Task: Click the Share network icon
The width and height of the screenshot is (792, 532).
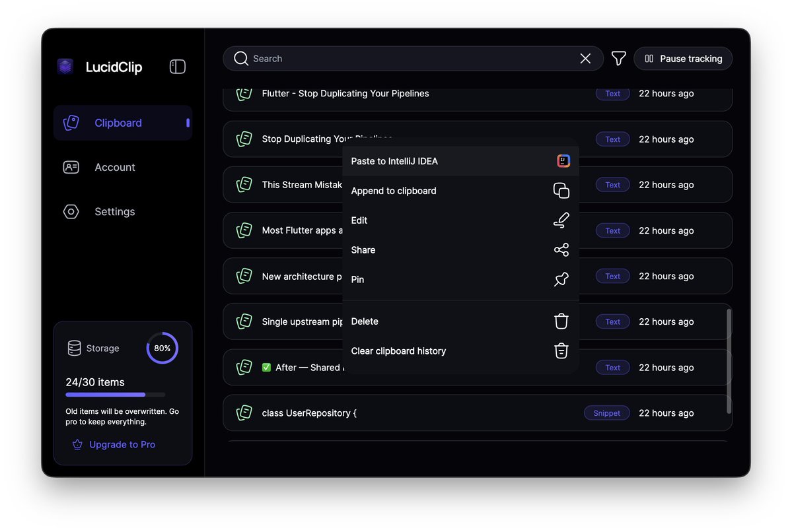Action: (x=561, y=249)
